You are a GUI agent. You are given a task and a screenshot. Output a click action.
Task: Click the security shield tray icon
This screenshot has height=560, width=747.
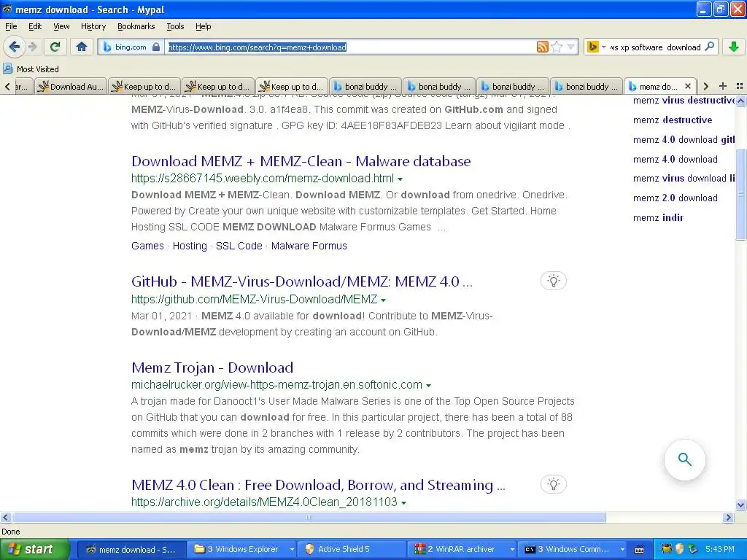[679, 549]
